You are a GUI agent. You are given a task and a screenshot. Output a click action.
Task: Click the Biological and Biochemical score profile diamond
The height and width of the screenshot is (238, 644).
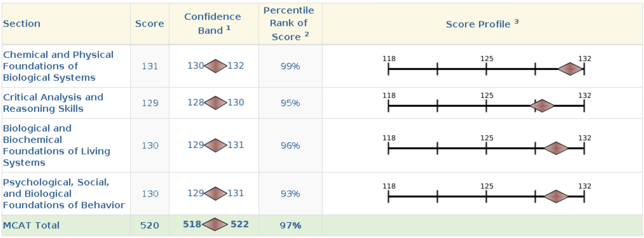point(556,148)
